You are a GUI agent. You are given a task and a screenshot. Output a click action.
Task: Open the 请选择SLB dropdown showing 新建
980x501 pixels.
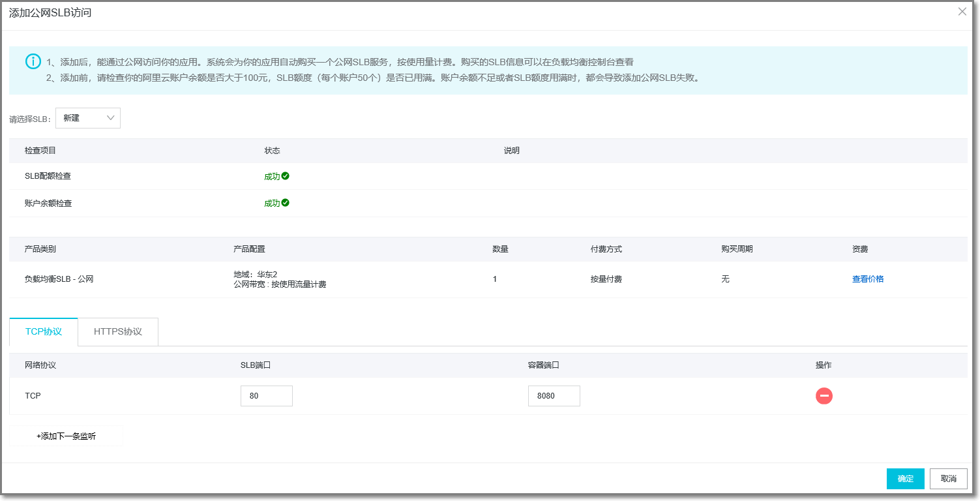[x=88, y=118]
